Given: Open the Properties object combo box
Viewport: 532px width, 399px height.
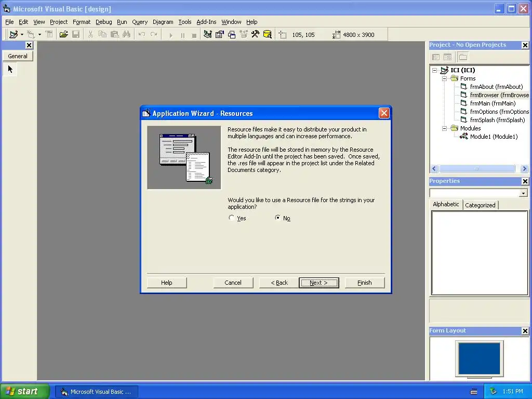Looking at the screenshot, I should coord(478,193).
